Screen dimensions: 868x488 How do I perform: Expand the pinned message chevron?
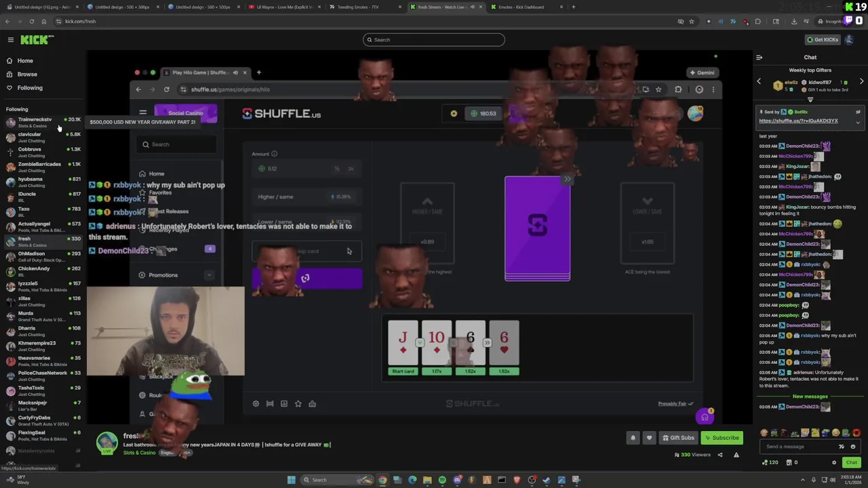point(858,123)
